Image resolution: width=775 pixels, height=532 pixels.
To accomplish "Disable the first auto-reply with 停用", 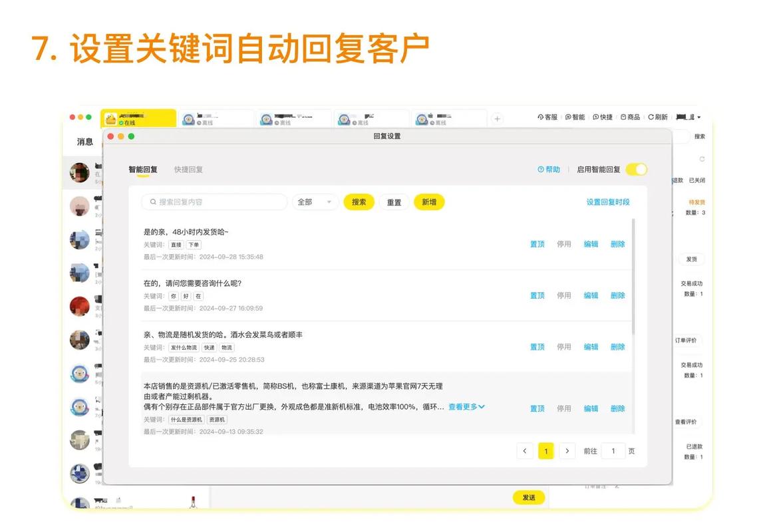I will coord(563,244).
